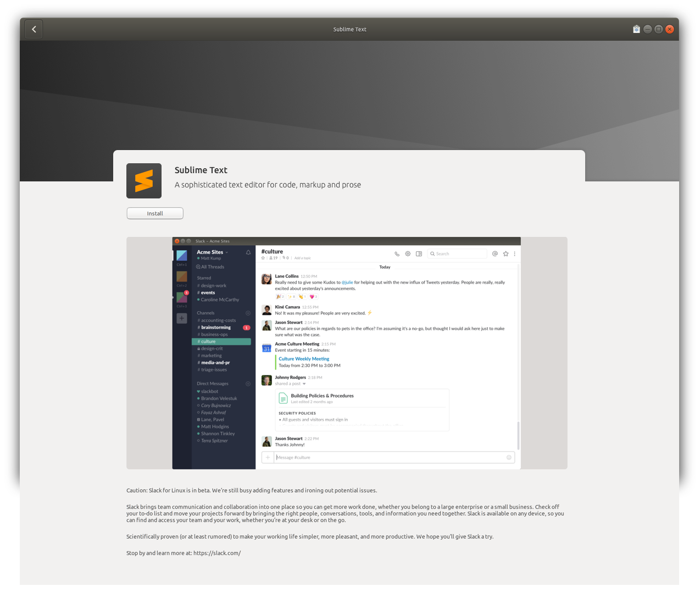Open the https://slack.com/ link
700x603 pixels.
coord(217,553)
